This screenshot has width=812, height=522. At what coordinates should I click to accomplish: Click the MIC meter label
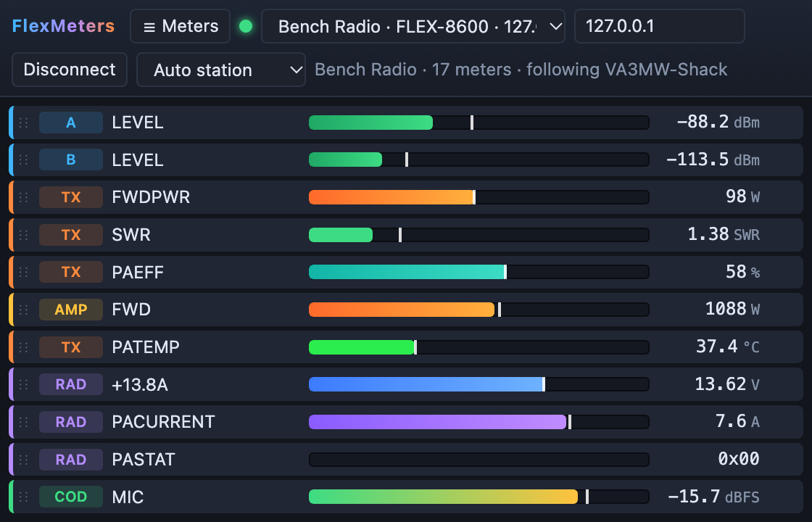point(128,497)
